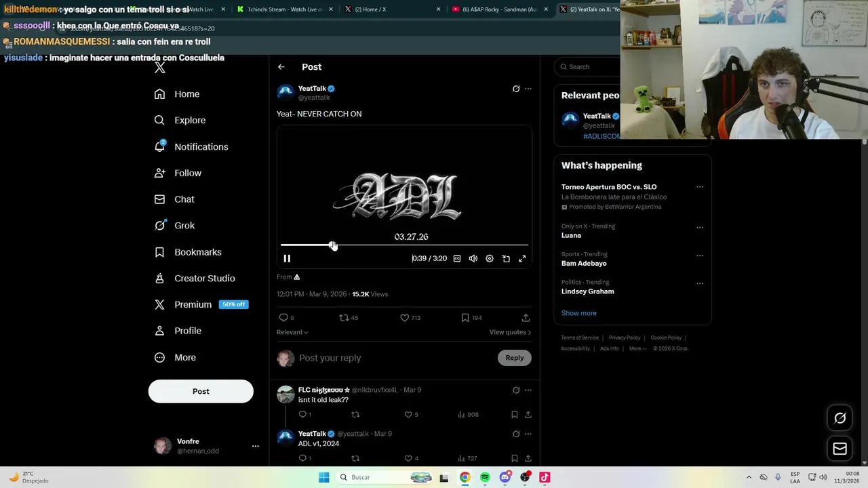Switch to 1chinchi Stream tab

285,9
